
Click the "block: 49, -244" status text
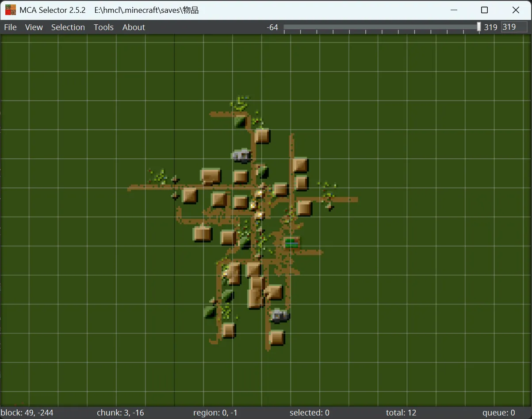(27, 413)
